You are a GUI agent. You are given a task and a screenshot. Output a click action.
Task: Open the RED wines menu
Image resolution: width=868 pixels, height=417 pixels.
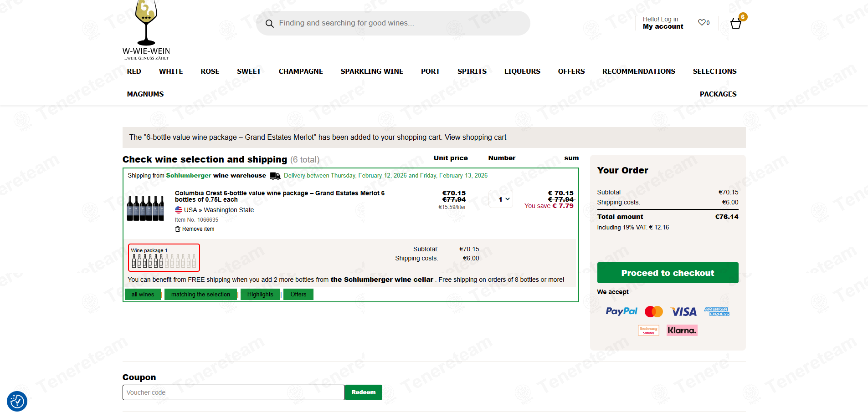[x=134, y=71]
